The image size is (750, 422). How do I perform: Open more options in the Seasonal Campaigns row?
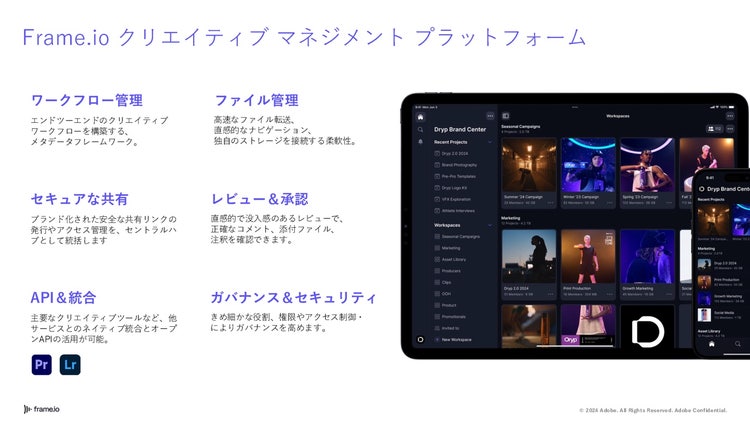tap(730, 129)
